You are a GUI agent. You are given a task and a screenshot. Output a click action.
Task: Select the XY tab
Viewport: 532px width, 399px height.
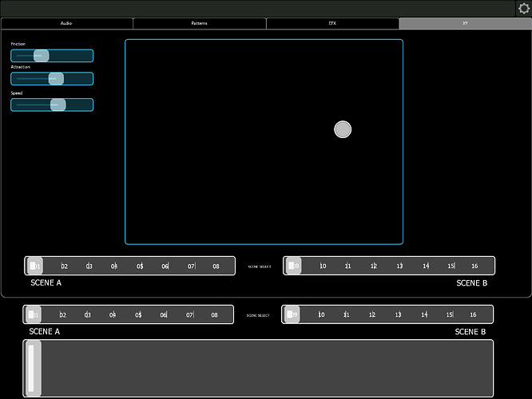click(x=465, y=23)
